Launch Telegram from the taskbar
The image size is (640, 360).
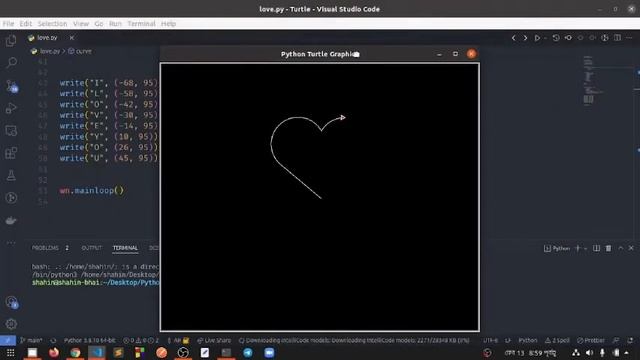click(248, 353)
